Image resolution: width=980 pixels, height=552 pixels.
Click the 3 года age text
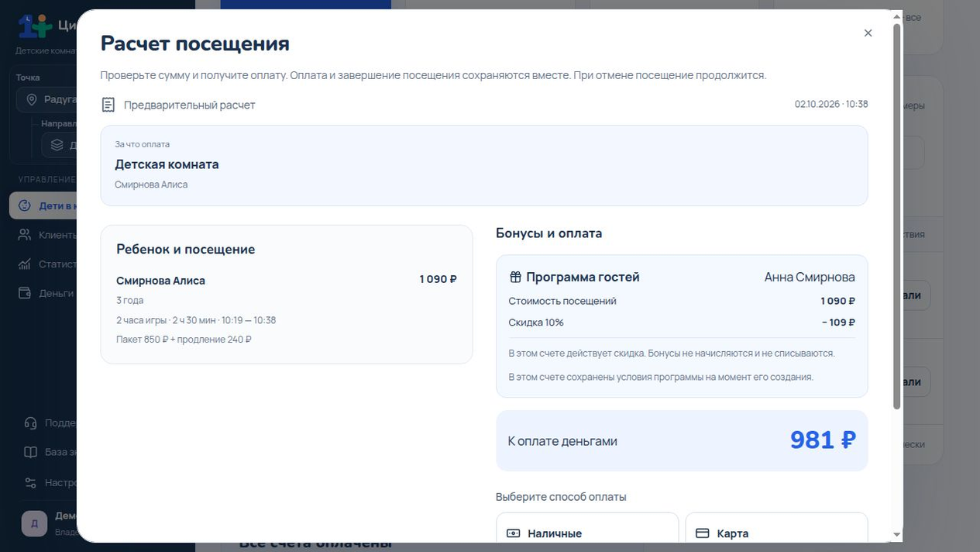[129, 300]
